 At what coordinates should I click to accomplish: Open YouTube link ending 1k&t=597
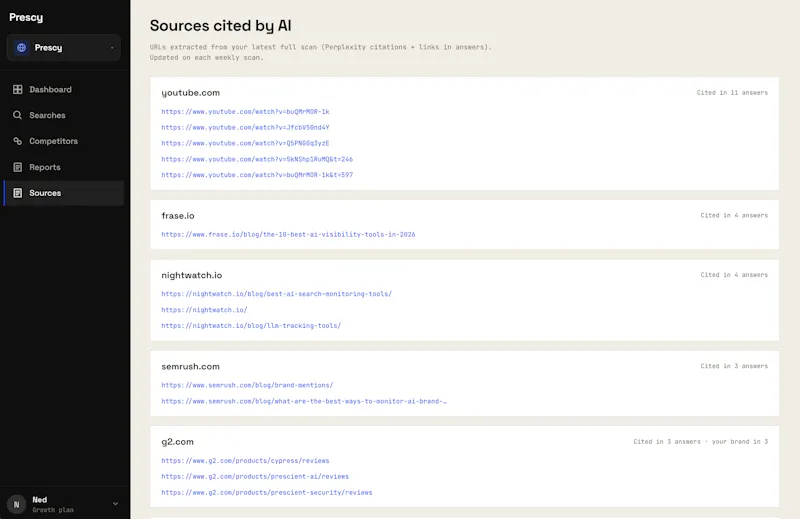coord(257,175)
